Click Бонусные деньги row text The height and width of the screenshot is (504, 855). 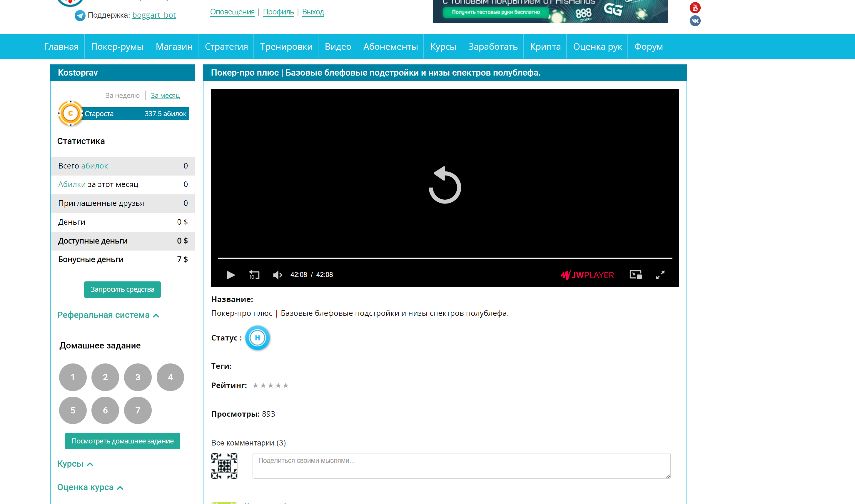coord(91,259)
